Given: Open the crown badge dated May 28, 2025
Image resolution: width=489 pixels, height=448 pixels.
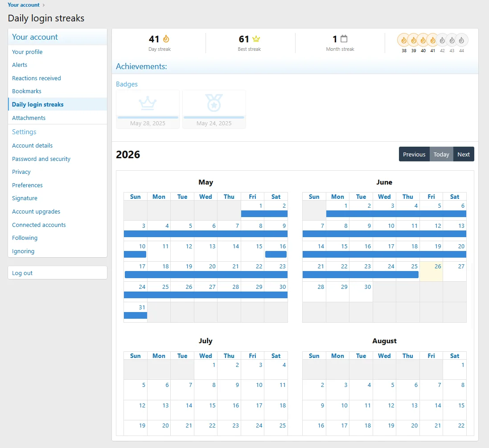Looking at the screenshot, I should point(148,109).
